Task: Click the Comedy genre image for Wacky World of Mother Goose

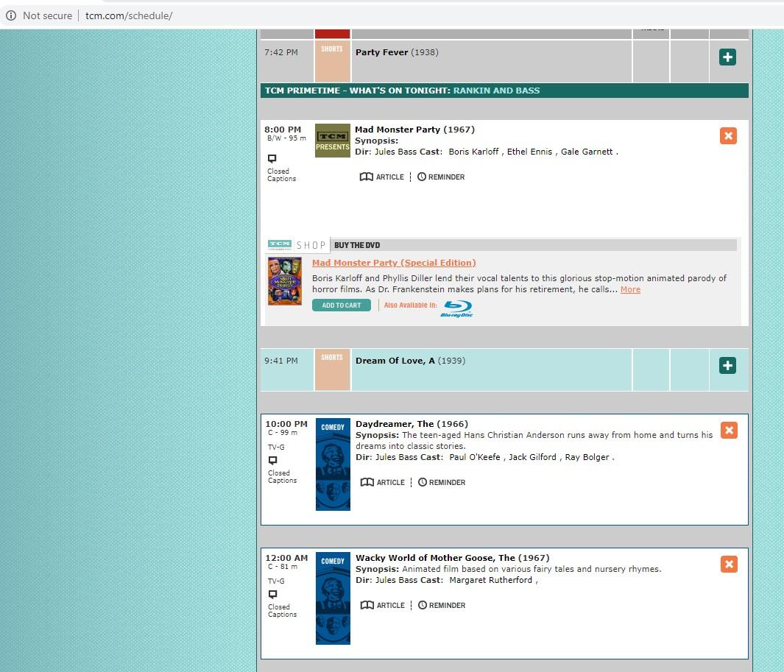Action: click(333, 598)
